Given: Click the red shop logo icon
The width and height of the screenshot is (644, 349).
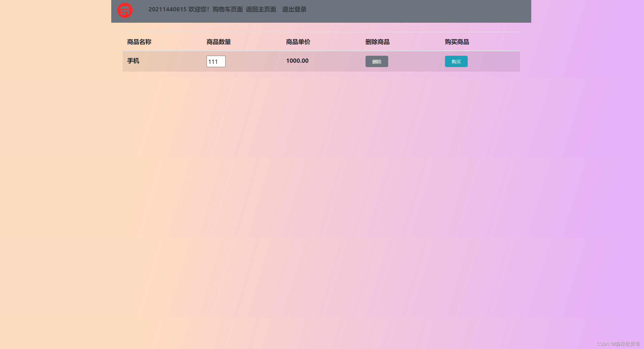Looking at the screenshot, I should [x=125, y=11].
